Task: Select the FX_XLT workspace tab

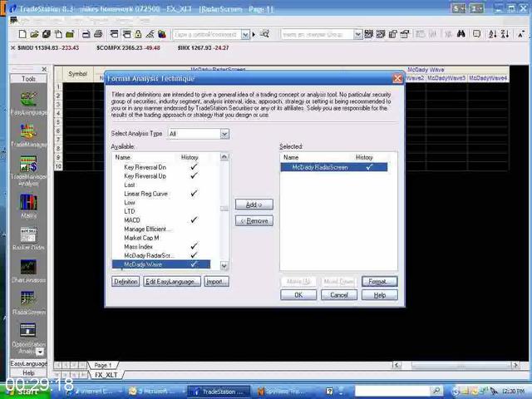Action: pos(106,375)
